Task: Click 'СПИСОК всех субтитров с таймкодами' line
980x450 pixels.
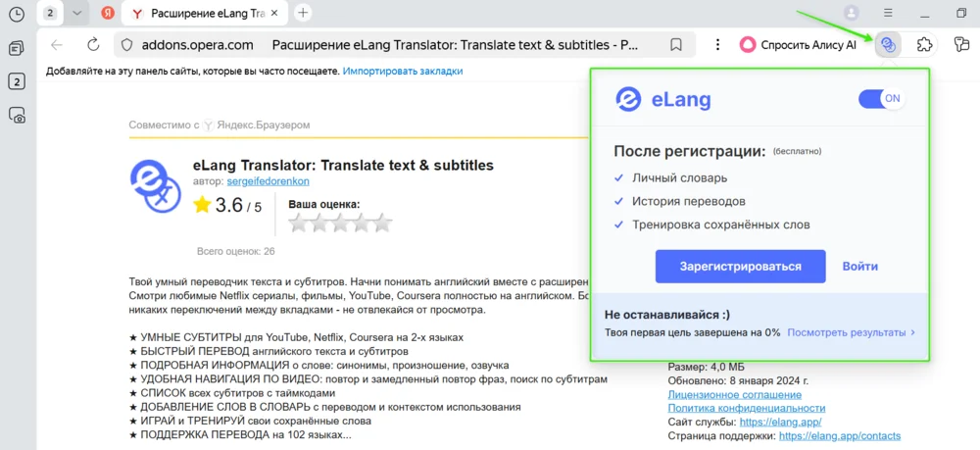Action: point(232,393)
